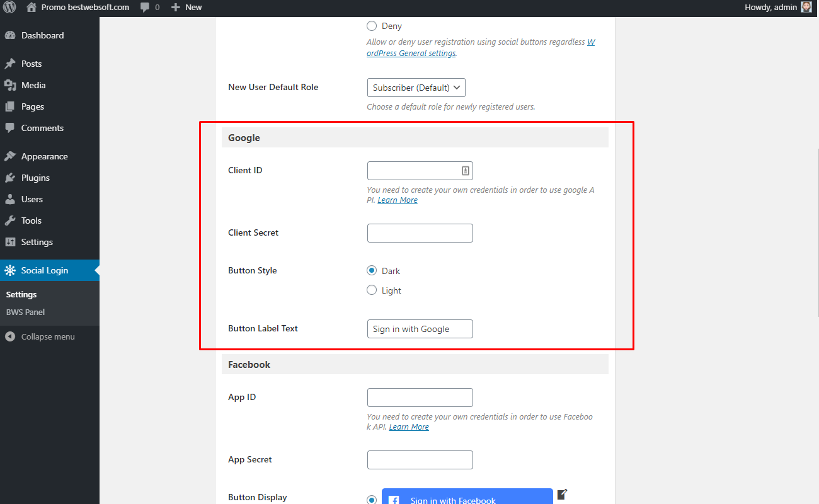The width and height of the screenshot is (819, 504).
Task: Click the comments bubble icon in admin bar
Action: pyautogui.click(x=146, y=8)
